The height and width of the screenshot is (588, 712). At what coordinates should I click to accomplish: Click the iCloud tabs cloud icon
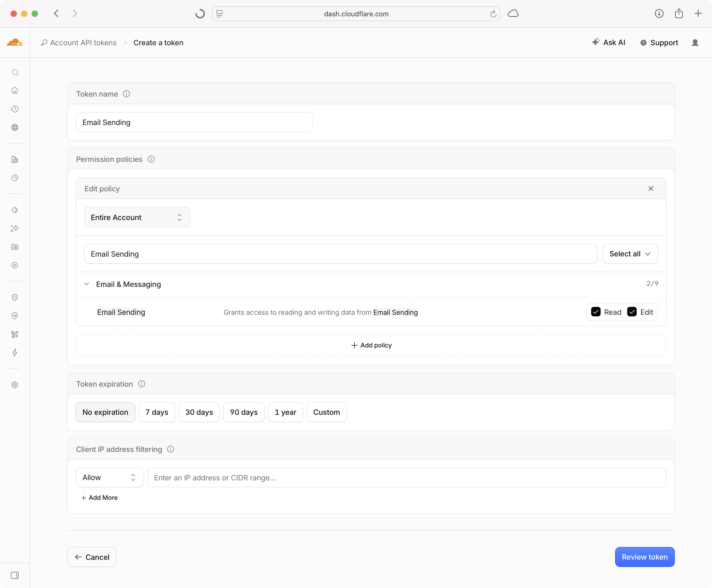(x=513, y=13)
